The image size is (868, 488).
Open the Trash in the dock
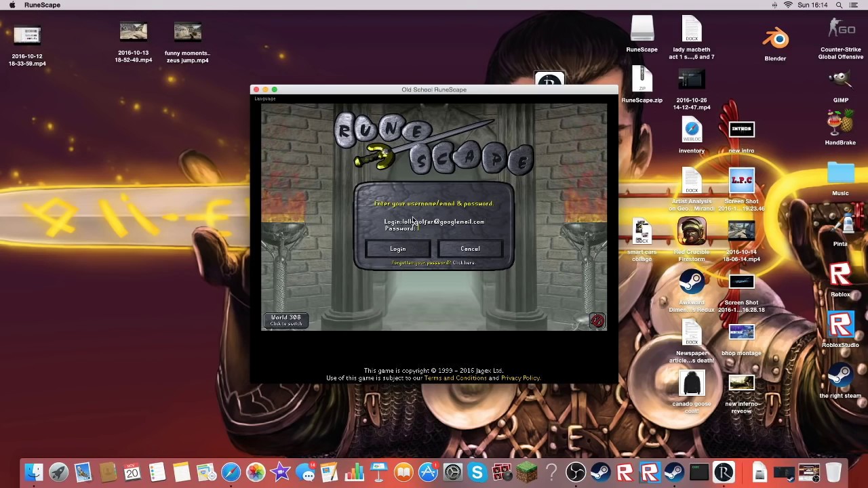[x=833, y=472]
